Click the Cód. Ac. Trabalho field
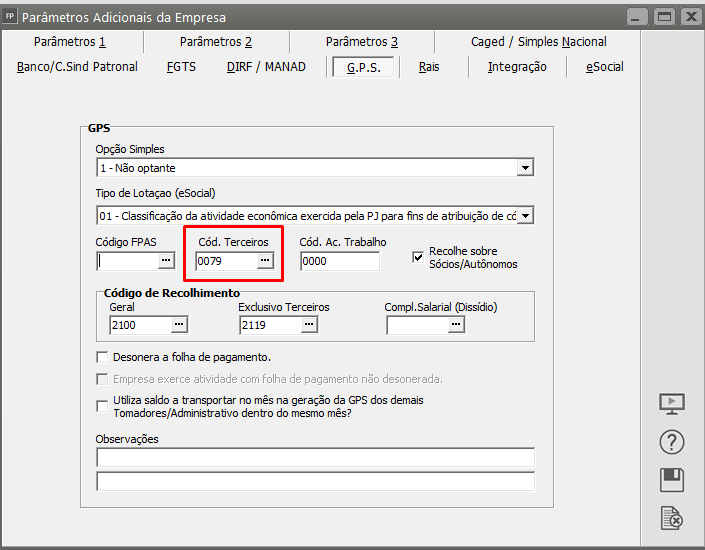This screenshot has height=550, width=705. pos(339,261)
